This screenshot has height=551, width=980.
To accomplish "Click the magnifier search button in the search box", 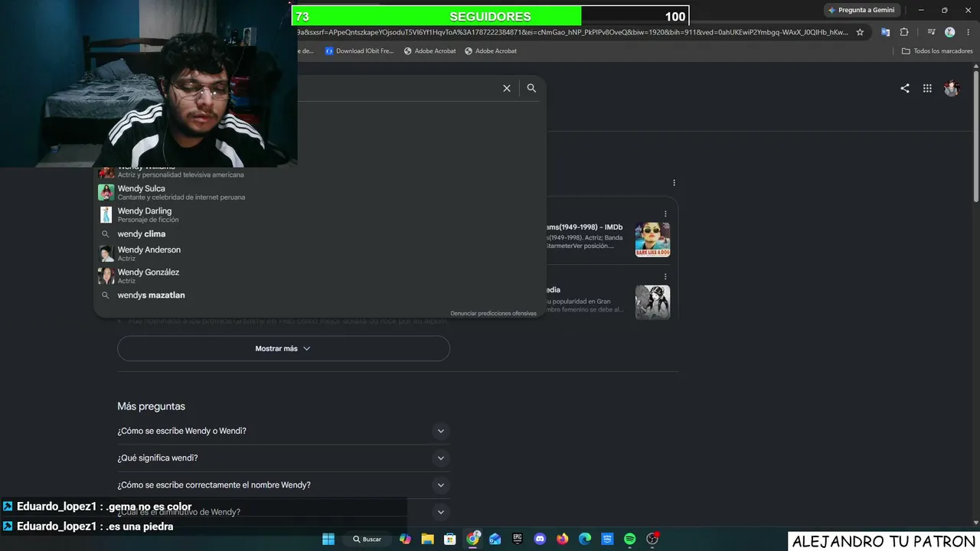I will point(531,88).
